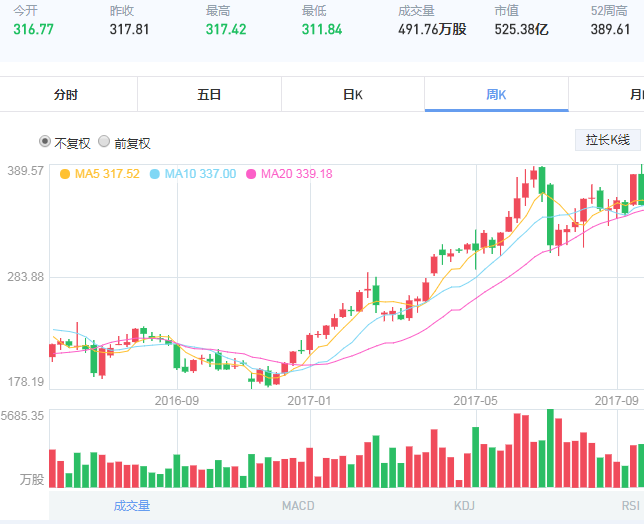Click the 52周高 value 389.61
The image size is (644, 524).
610,30
